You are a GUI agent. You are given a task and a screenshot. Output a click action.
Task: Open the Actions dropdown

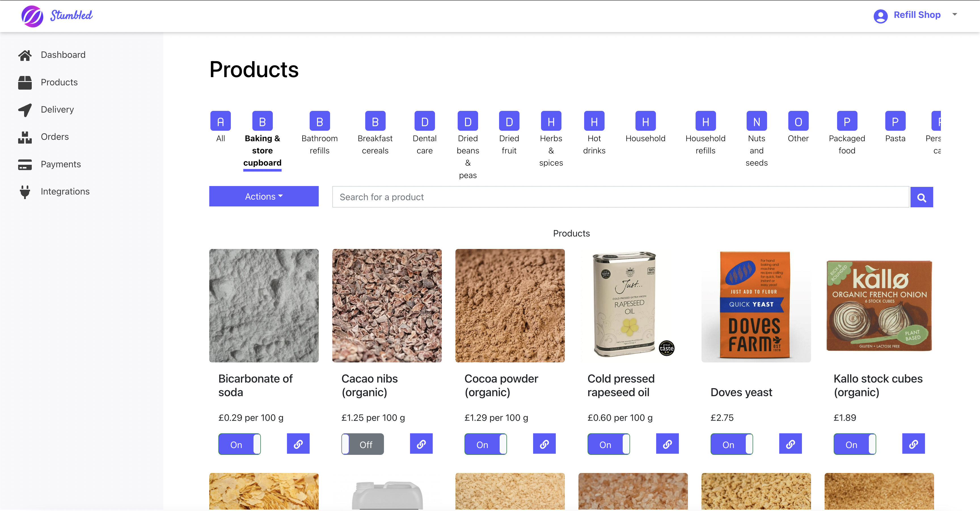pos(264,196)
